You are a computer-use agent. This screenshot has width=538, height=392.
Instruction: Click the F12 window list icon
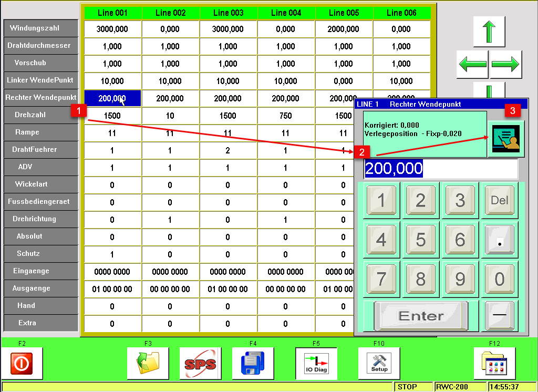pyautogui.click(x=494, y=363)
